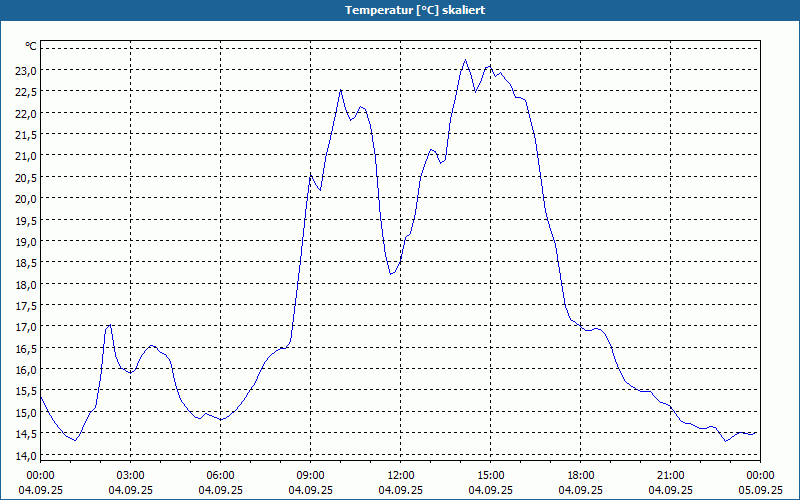Click the "04.09.25" date under 09:00
Screen dimensions: 800x500
(x=311, y=490)
